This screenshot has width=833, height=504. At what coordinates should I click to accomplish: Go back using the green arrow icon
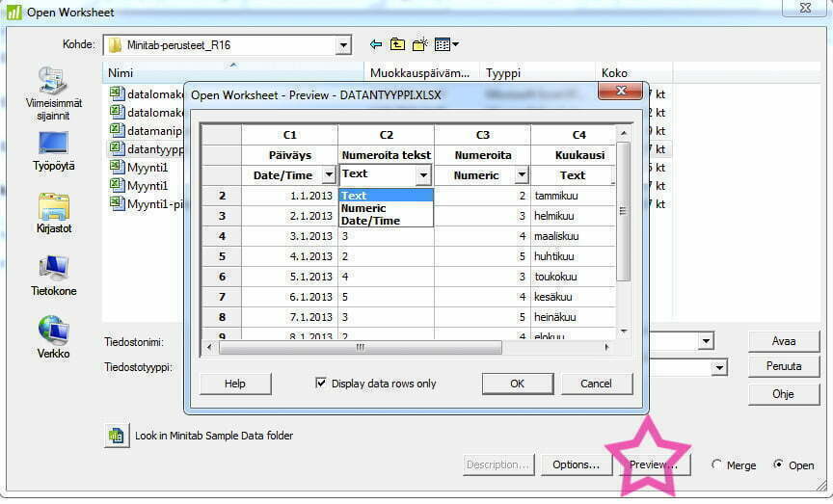tap(376, 44)
